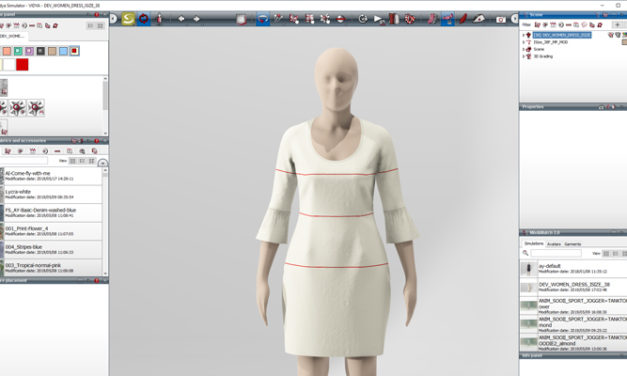Pick the purple color swatch

29,51
